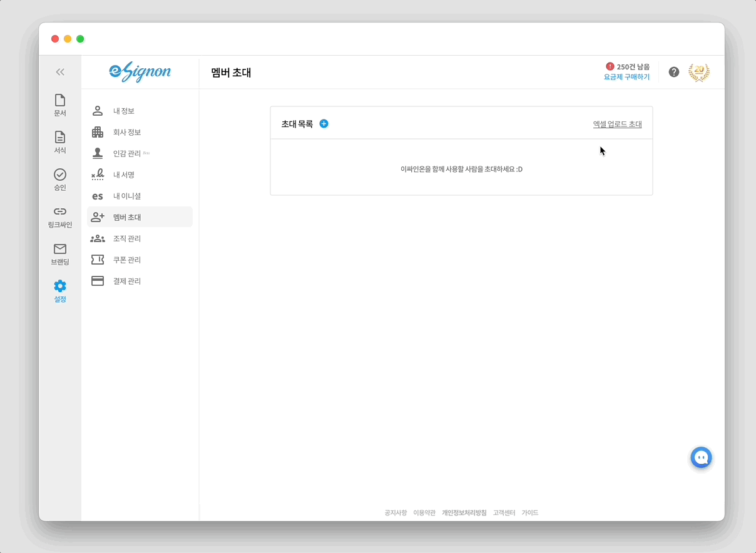Open the 엑셀 업로드 초대 link
Image resolution: width=756 pixels, height=553 pixels.
pyautogui.click(x=616, y=123)
